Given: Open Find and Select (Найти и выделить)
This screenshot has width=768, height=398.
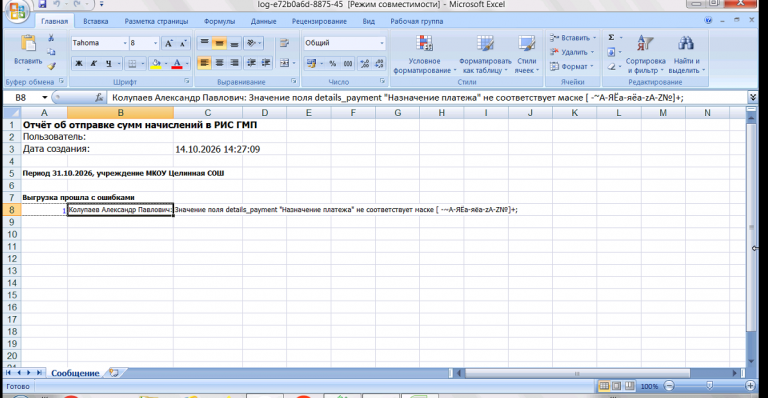Looking at the screenshot, I should tap(686, 54).
